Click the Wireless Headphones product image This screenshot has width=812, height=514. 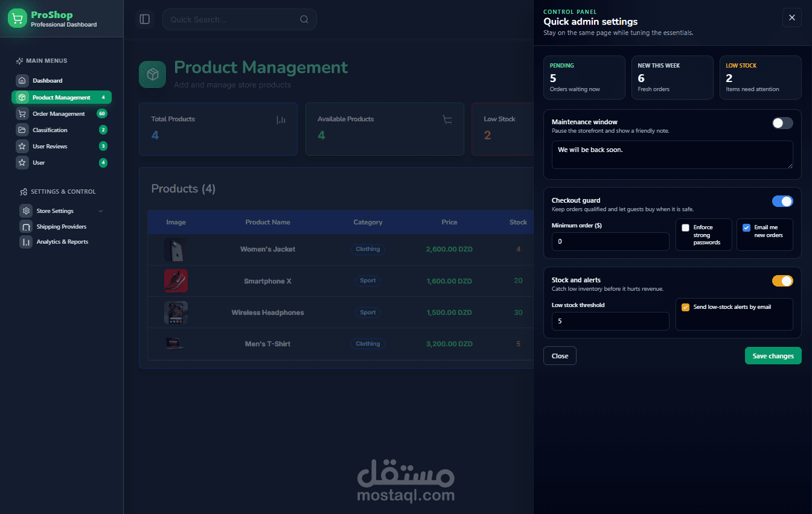point(176,313)
